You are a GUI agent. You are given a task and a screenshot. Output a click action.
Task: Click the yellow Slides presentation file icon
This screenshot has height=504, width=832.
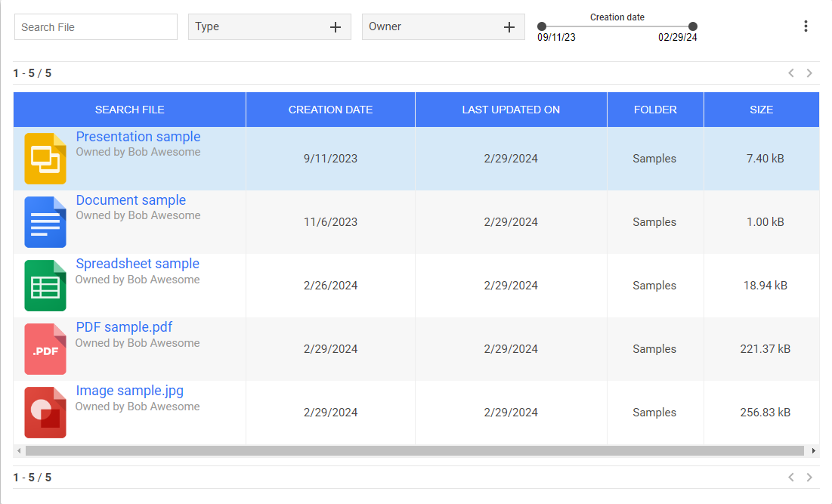coord(45,159)
